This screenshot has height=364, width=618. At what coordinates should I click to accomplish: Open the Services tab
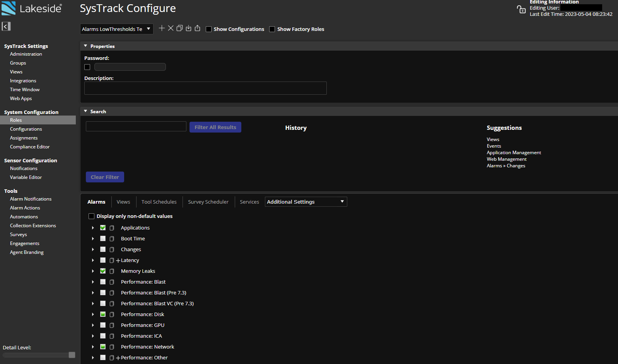pyautogui.click(x=249, y=202)
